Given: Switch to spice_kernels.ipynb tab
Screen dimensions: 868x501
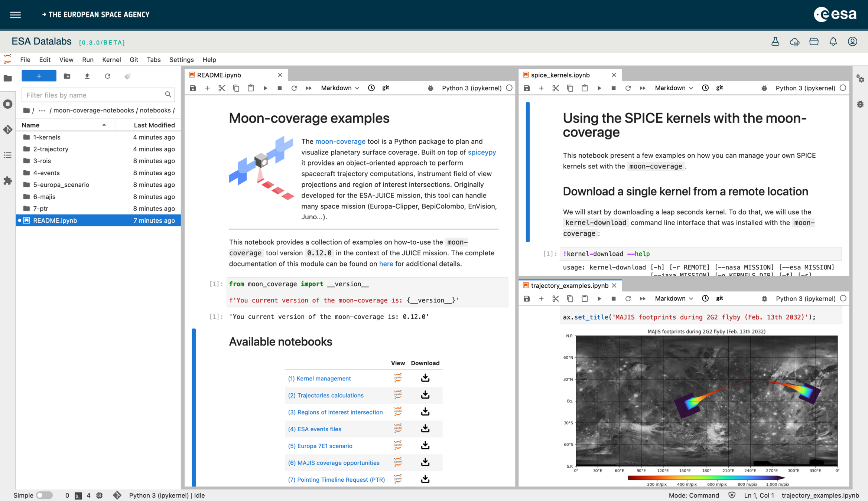Looking at the screenshot, I should coord(560,75).
